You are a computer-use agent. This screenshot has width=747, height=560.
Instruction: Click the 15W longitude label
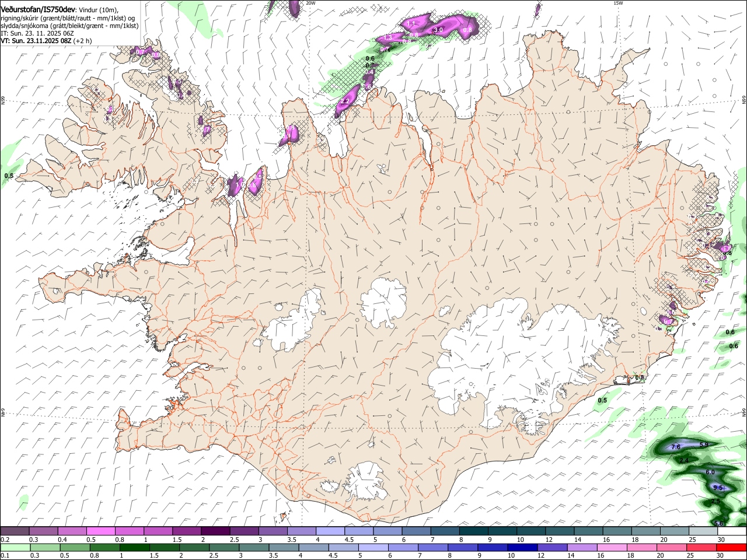tap(617, 3)
